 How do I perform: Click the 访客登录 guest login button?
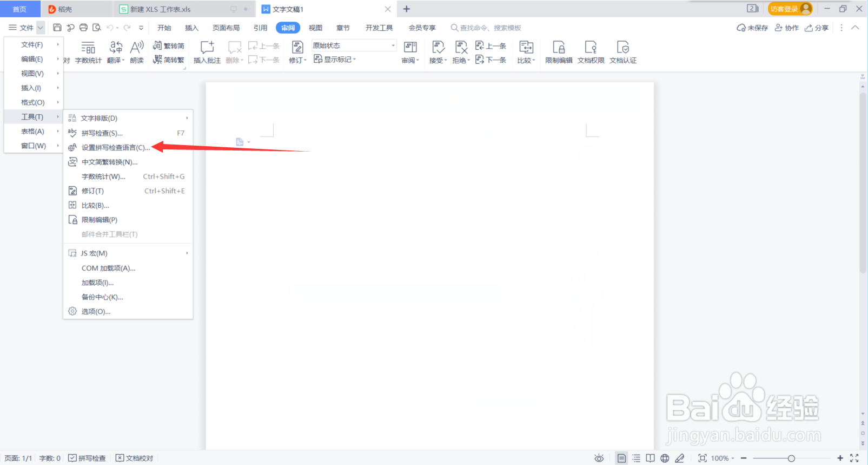click(790, 9)
